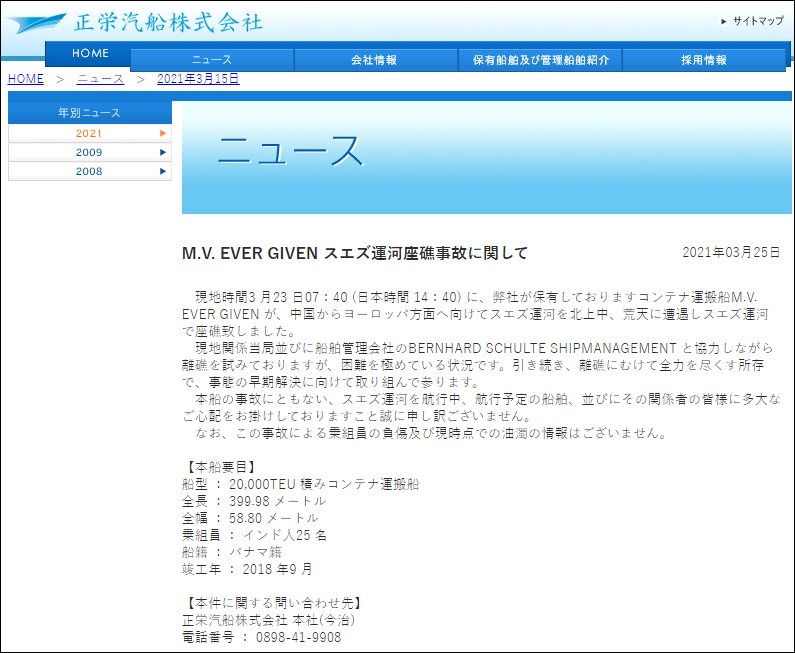Go to the HOME navigation tab
Image resolution: width=795 pixels, height=653 pixels.
90,53
